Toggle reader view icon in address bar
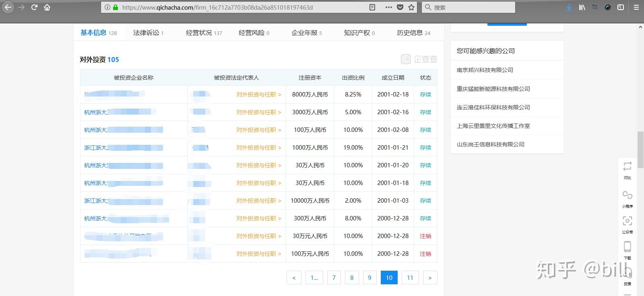 point(372,7)
